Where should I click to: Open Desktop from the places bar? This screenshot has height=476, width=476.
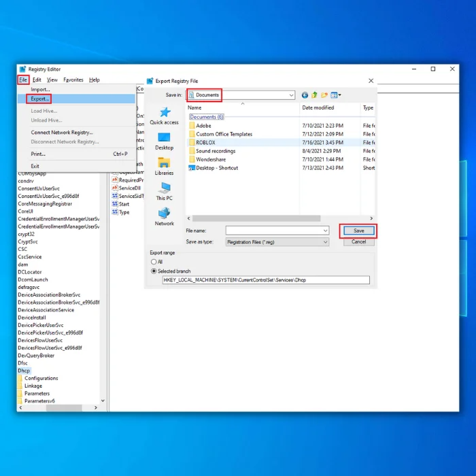(164, 141)
